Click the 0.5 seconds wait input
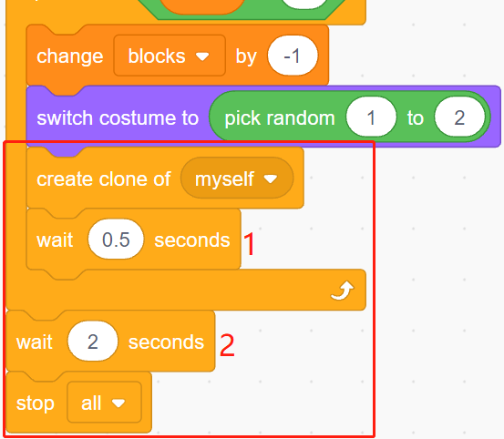Image resolution: width=504 pixels, height=439 pixels. pos(116,240)
